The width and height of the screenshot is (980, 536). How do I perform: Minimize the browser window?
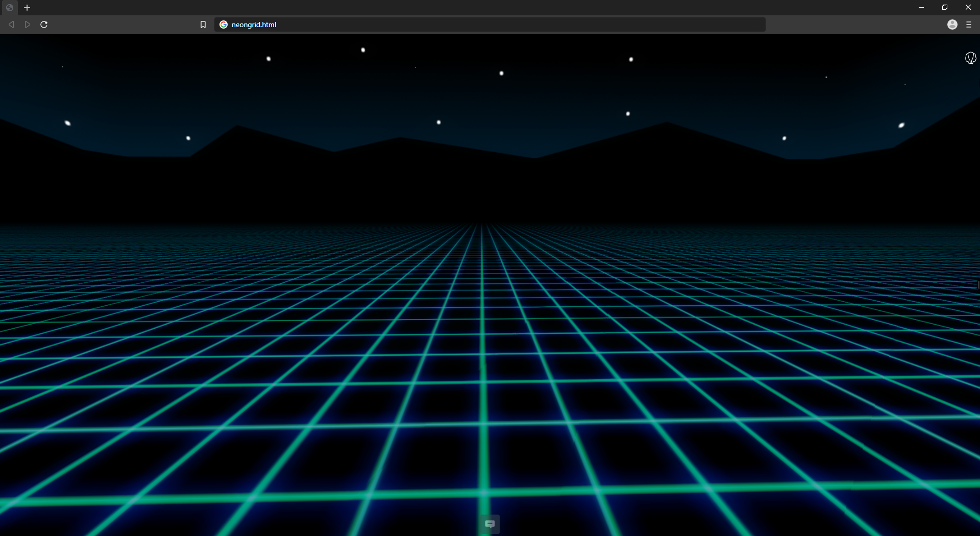coord(921,8)
